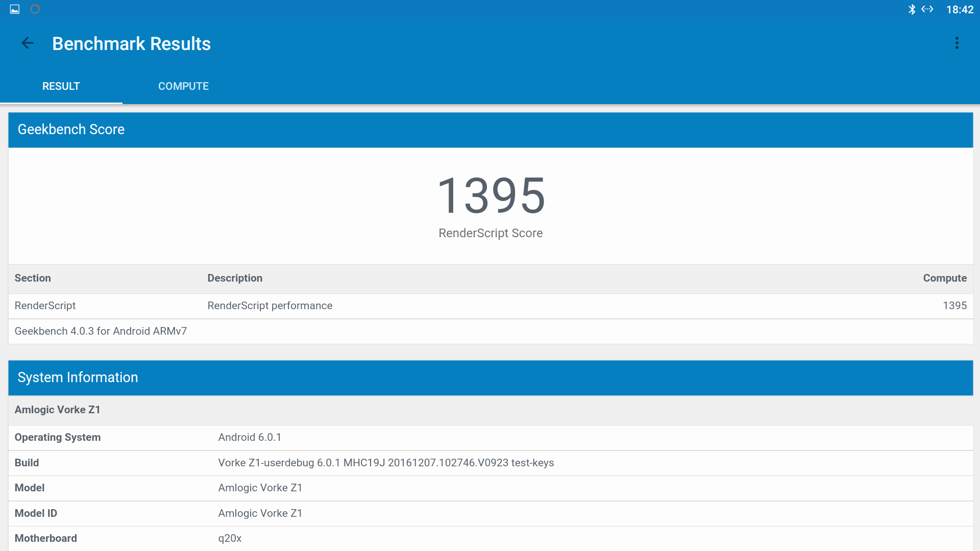Image resolution: width=980 pixels, height=551 pixels.
Task: Tap the Geekbench Score header
Action: click(71, 130)
